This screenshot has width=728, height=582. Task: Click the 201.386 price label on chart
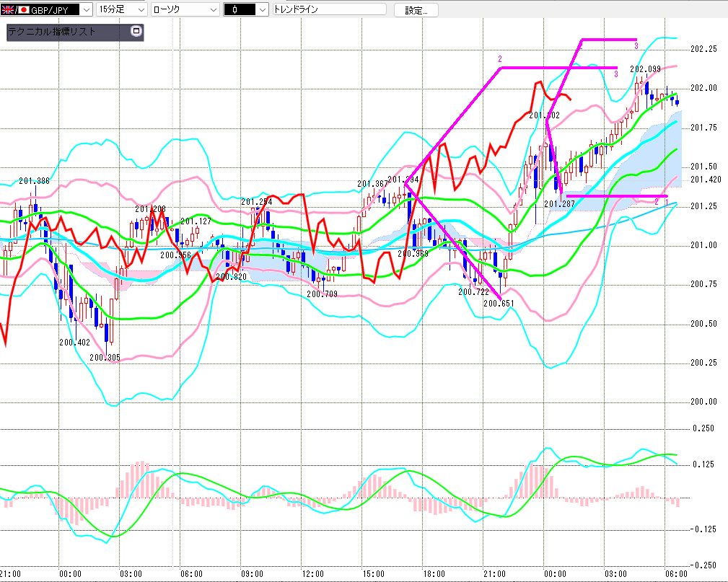34,181
